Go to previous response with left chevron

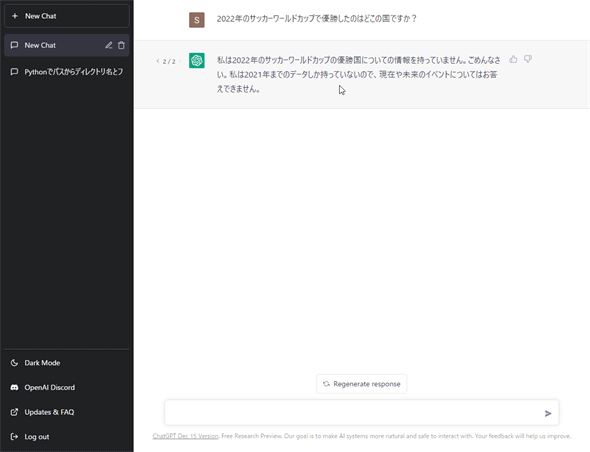[x=158, y=61]
